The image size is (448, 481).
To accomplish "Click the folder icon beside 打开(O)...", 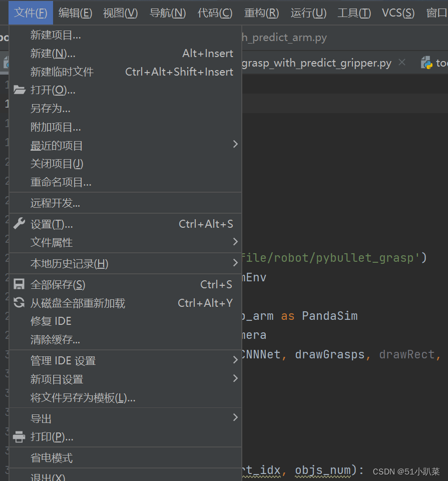I will pos(20,90).
